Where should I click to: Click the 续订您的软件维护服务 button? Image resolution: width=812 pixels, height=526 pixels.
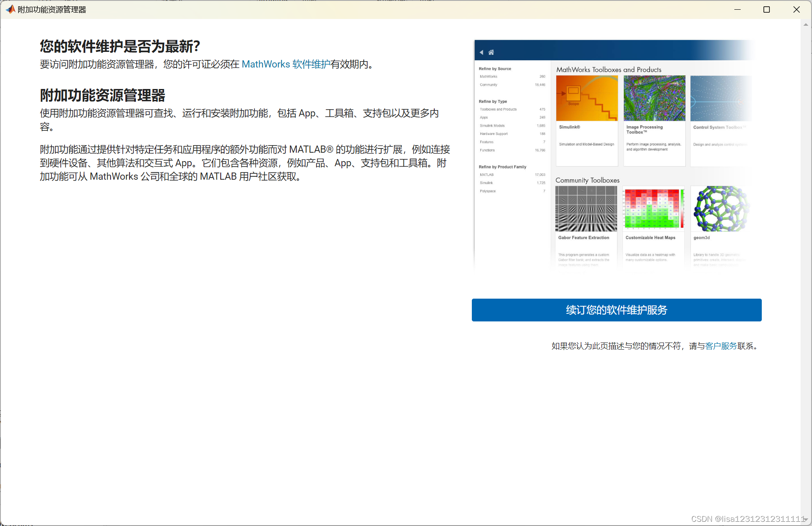click(x=616, y=310)
